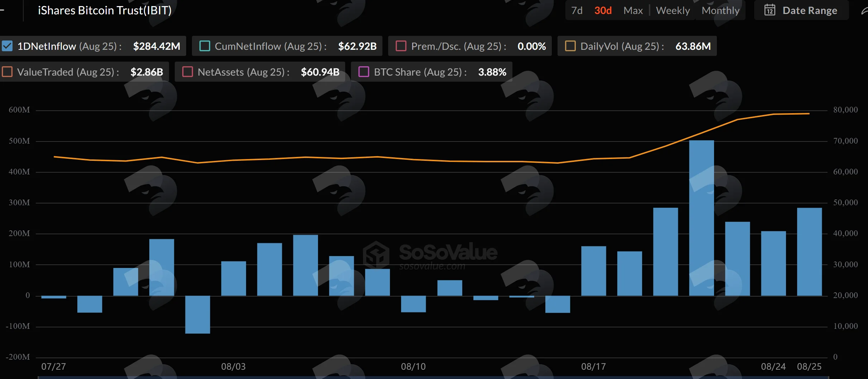868x379 pixels.
Task: Click the 08/24 date label
Action: tap(773, 366)
